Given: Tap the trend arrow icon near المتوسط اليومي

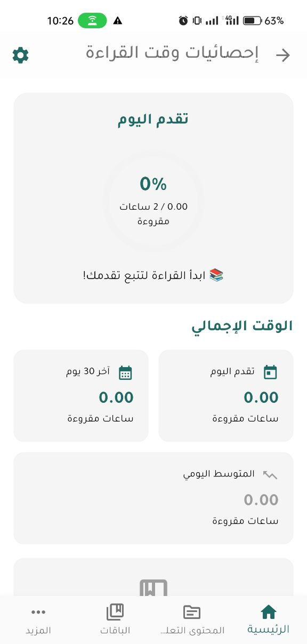Looking at the screenshot, I should pyautogui.click(x=270, y=473).
